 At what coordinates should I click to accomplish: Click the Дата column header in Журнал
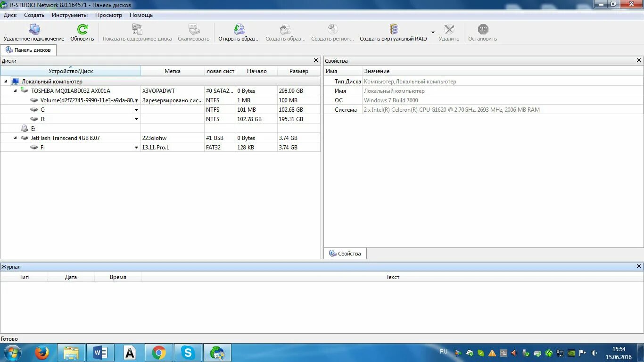tap(71, 277)
